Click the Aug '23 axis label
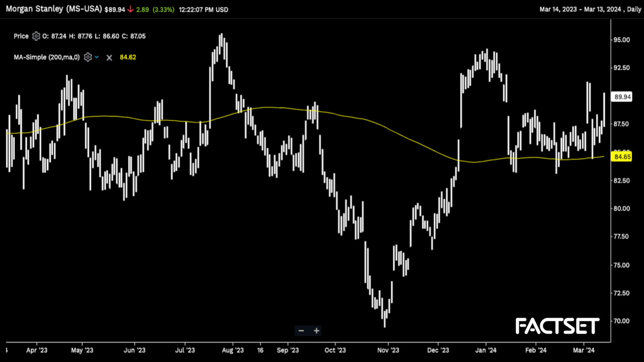Viewport: 644px width, 362px height. click(x=233, y=350)
